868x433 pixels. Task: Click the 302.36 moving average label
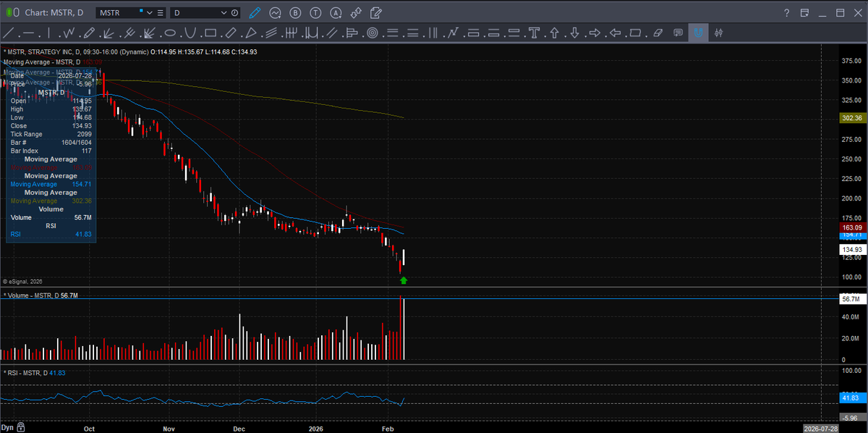coord(853,117)
